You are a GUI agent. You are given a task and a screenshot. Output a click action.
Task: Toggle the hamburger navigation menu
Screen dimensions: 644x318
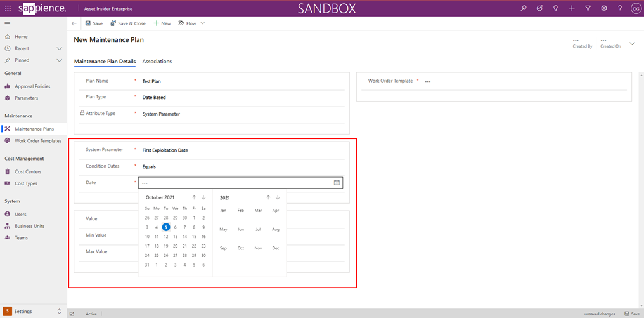point(8,23)
